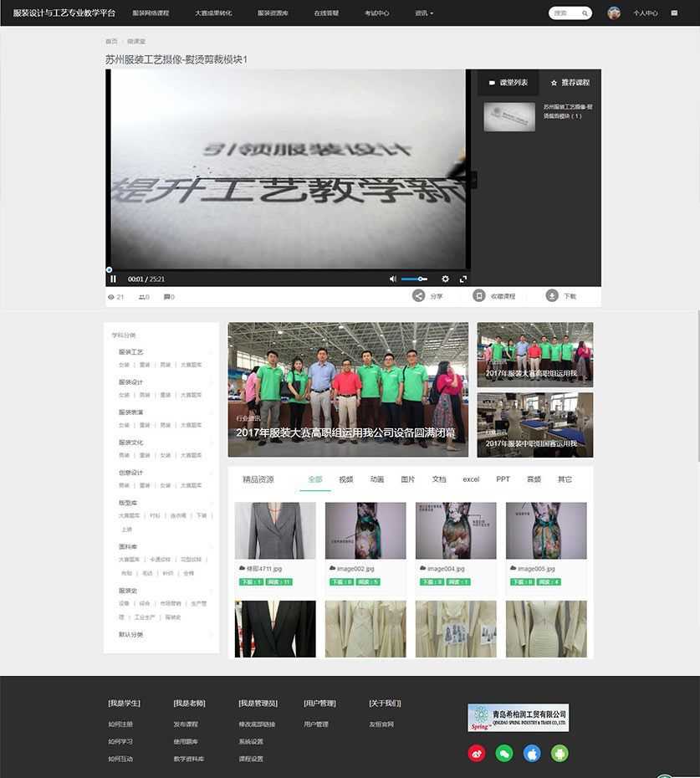
Task: Open the WeChat green icon
Action: pos(503,754)
